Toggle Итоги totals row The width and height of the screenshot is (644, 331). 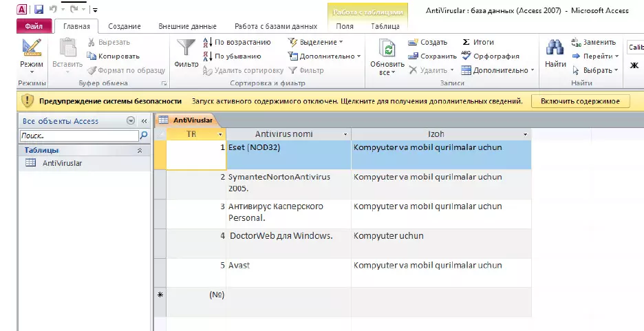tap(477, 42)
